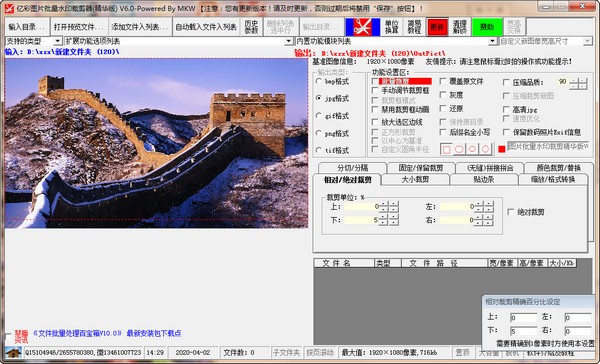This screenshot has height=364, width=600.
Task: Select bmp格式 output type
Action: click(x=332, y=81)
